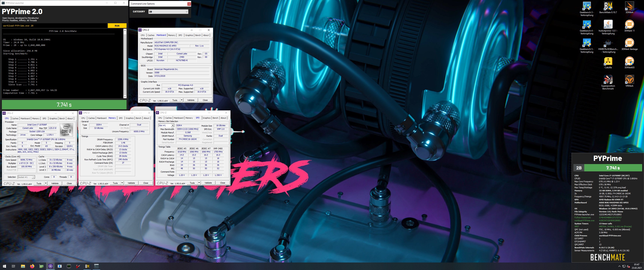Focus the workload-PYPrime.exe command field

pyautogui.click(x=54, y=26)
